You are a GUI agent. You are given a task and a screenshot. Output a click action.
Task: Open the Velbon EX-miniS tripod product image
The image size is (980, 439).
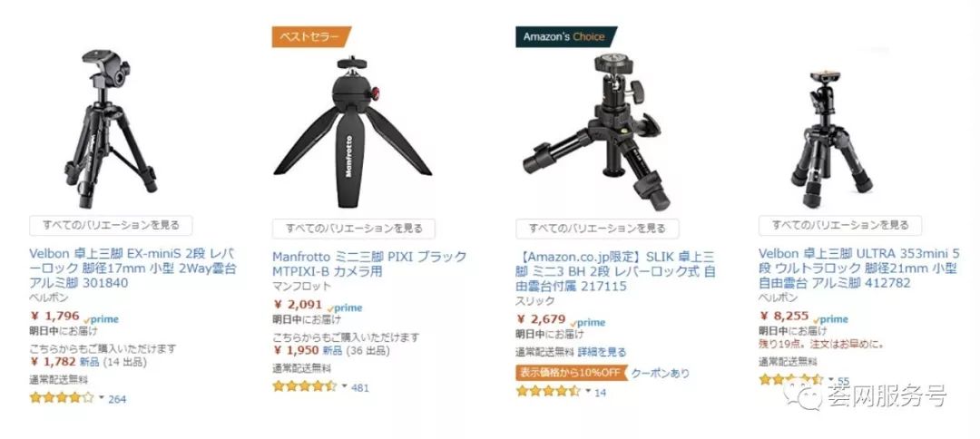111,130
